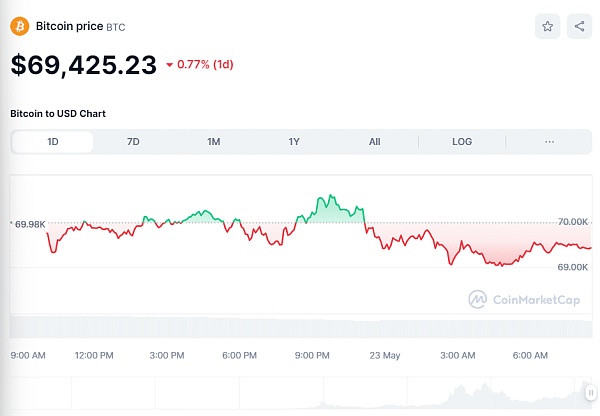The height and width of the screenshot is (416, 600).
Task: Click the 23 May date marker on axis
Action: [x=385, y=355]
